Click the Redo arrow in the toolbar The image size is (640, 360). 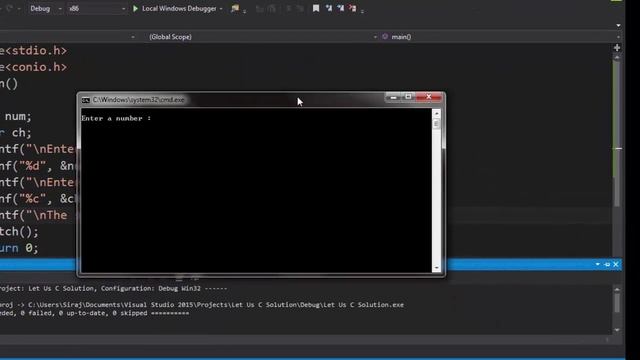coord(9,8)
